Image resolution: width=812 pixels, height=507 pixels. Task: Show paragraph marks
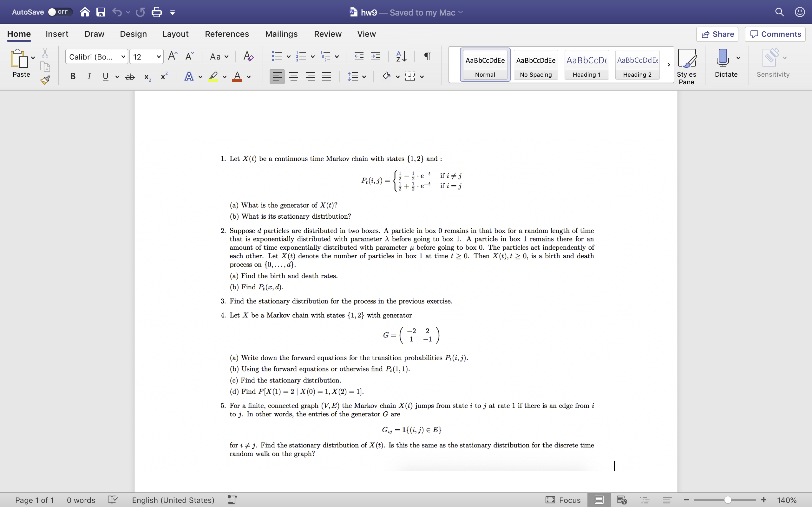coord(427,56)
